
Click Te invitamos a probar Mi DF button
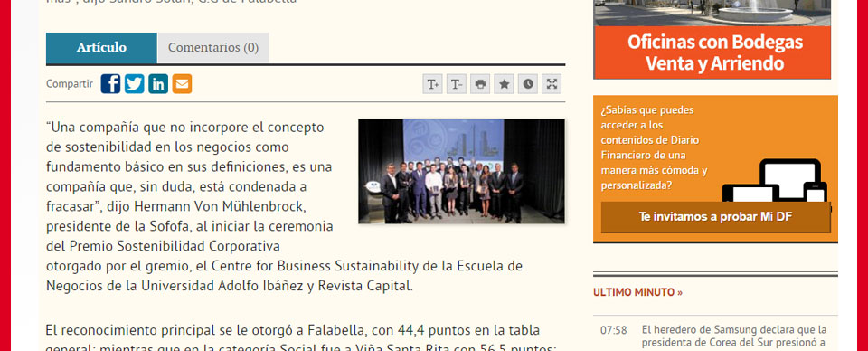tap(715, 217)
